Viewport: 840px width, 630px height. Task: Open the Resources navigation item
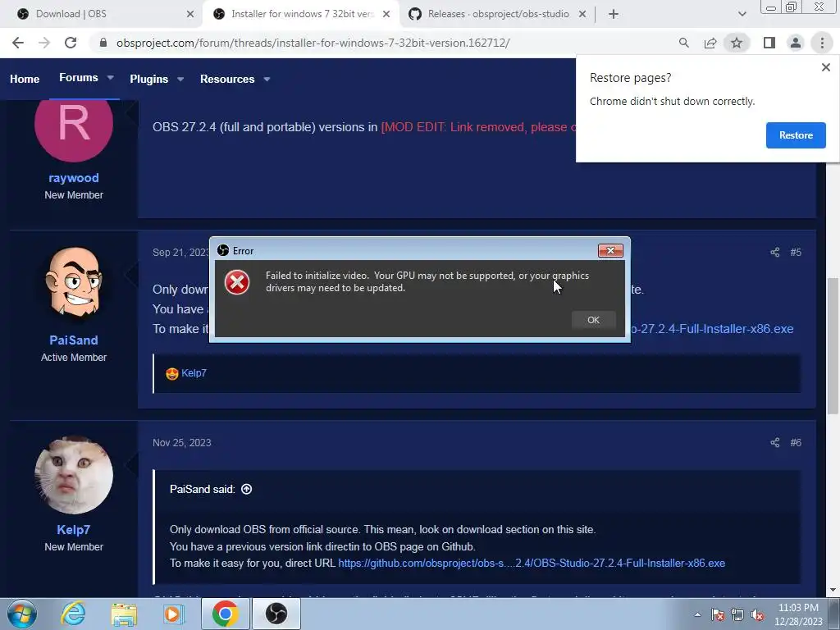click(227, 79)
